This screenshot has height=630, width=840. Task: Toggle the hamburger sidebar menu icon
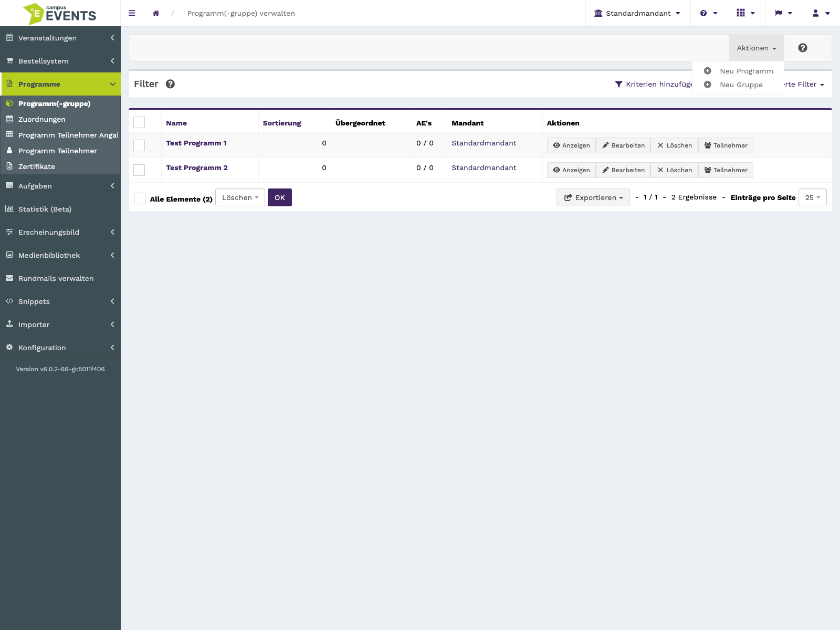[x=132, y=13]
